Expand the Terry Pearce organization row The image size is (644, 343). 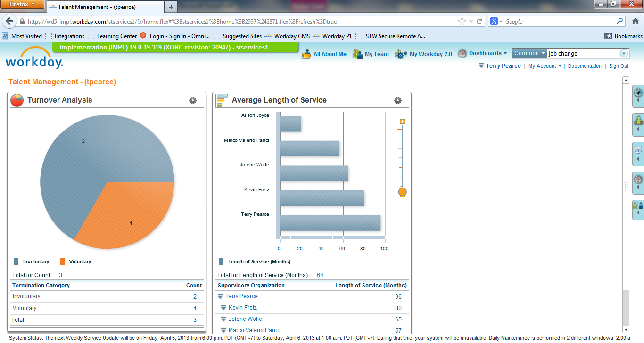pyautogui.click(x=220, y=296)
